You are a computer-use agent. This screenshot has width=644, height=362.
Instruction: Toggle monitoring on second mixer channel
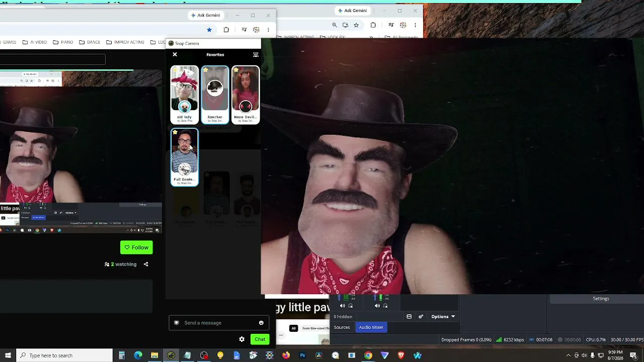pos(385,306)
